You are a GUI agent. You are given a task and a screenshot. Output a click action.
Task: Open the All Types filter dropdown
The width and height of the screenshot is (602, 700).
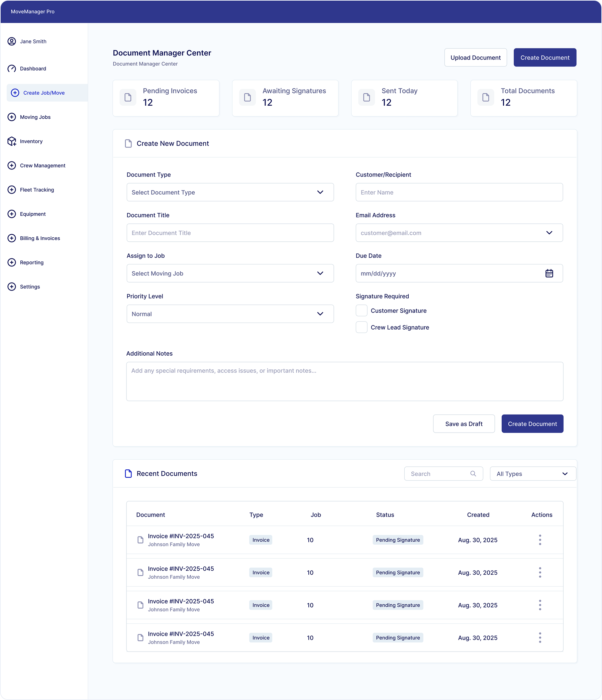tap(533, 474)
